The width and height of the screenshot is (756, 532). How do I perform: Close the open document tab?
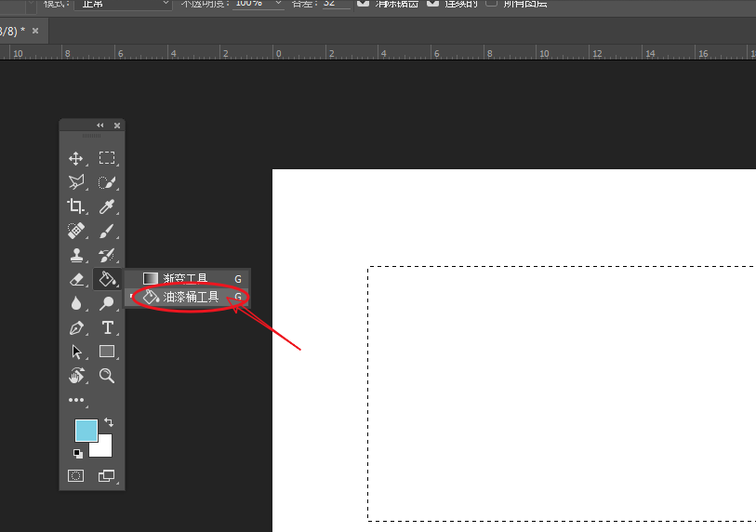coord(35,31)
